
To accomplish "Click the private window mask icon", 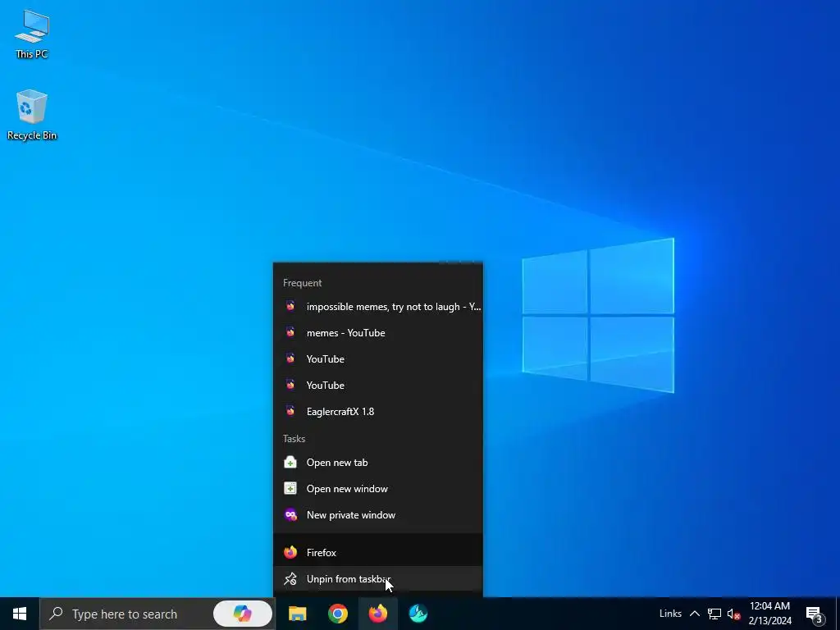I will tap(290, 515).
